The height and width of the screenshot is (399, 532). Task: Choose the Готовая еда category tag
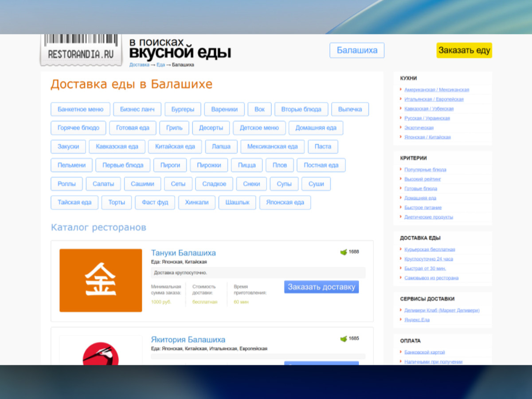(133, 128)
